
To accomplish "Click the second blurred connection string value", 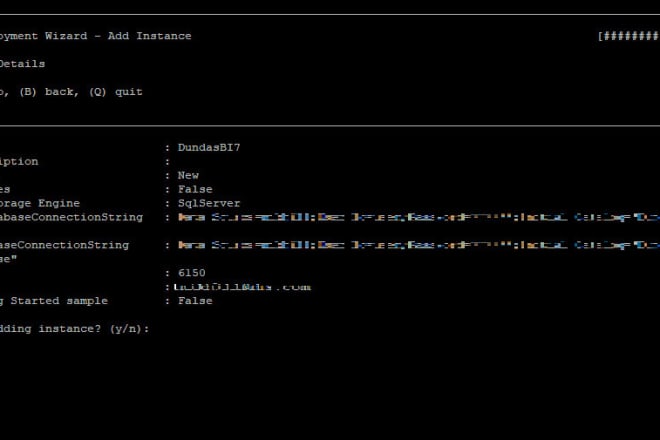I will point(419,245).
